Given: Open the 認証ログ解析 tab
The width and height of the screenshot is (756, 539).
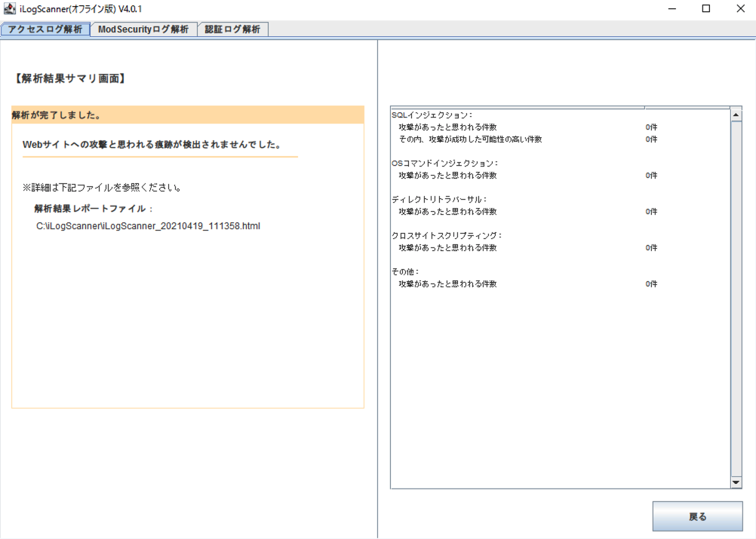Looking at the screenshot, I should point(232,29).
